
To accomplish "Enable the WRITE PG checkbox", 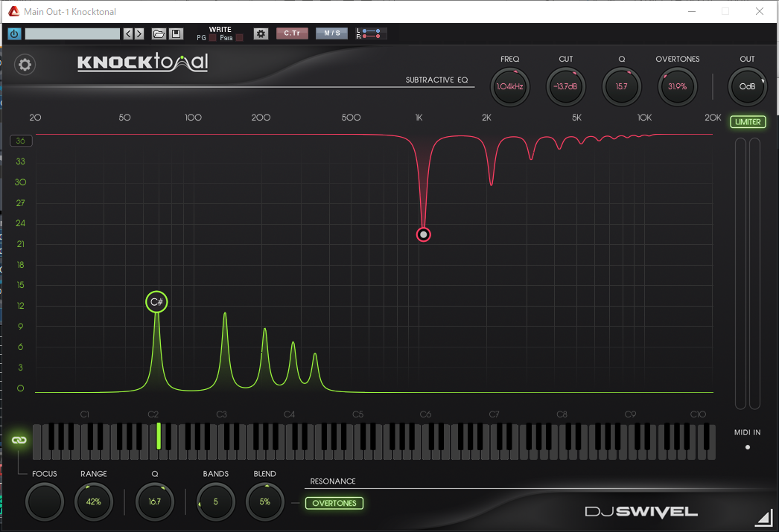I will (213, 38).
